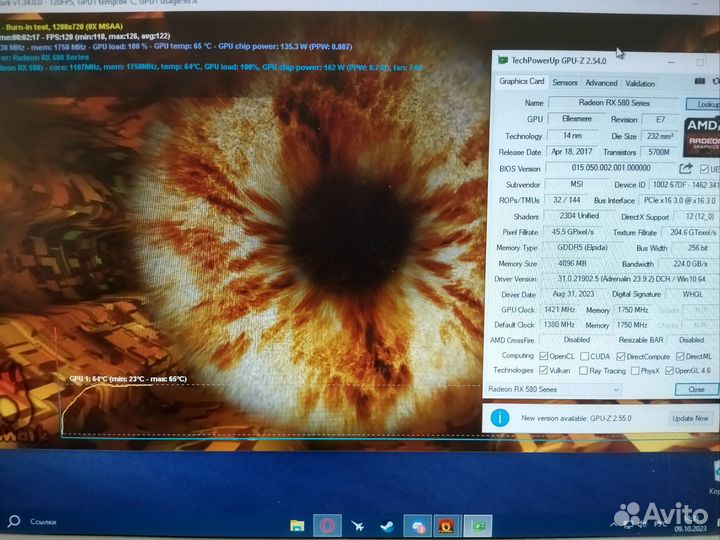Open Steam from the taskbar
The image size is (720, 540).
coord(386,524)
